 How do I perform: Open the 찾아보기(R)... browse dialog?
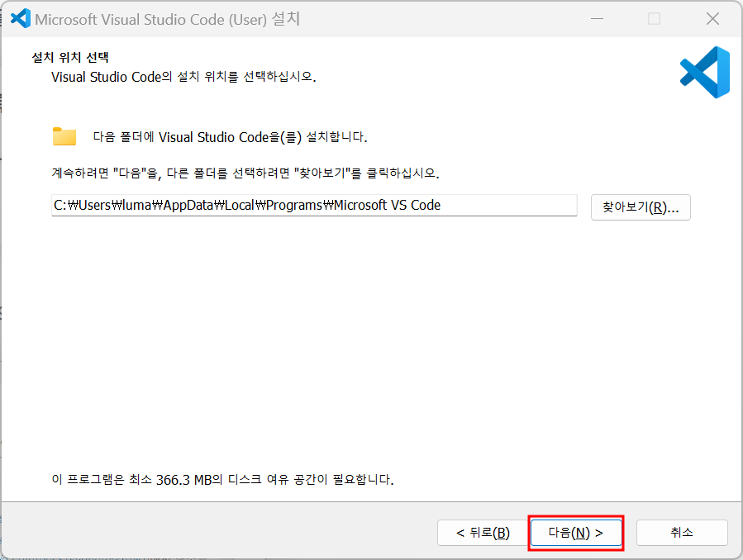point(641,207)
